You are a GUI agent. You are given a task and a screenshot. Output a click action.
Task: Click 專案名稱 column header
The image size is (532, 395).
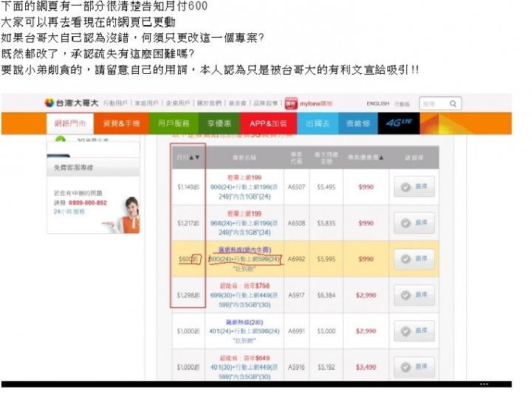244,158
